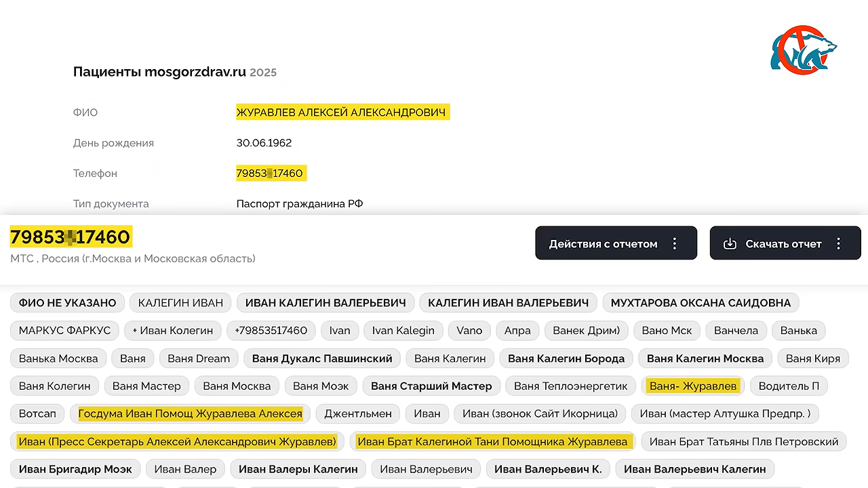Click the Тип документа field label
The image size is (868, 488).
pos(111,203)
